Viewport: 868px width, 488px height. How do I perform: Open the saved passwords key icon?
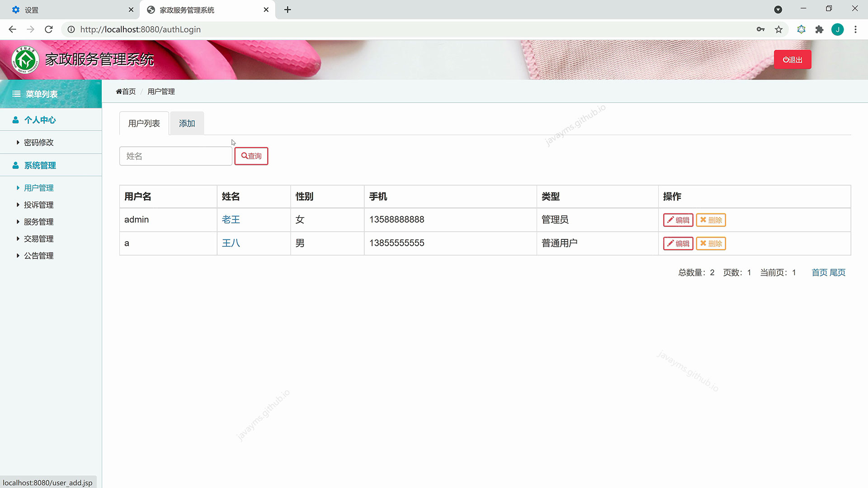[760, 29]
